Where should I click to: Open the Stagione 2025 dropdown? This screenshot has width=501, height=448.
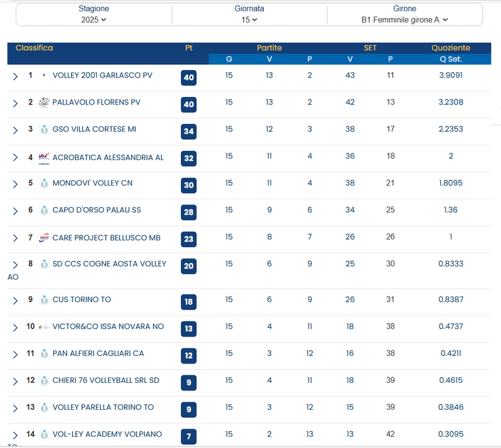point(94,19)
